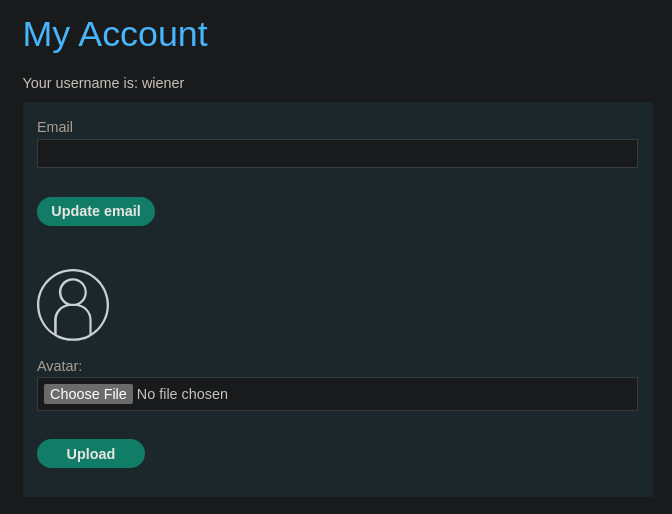Upload the avatar using Upload button

91,454
